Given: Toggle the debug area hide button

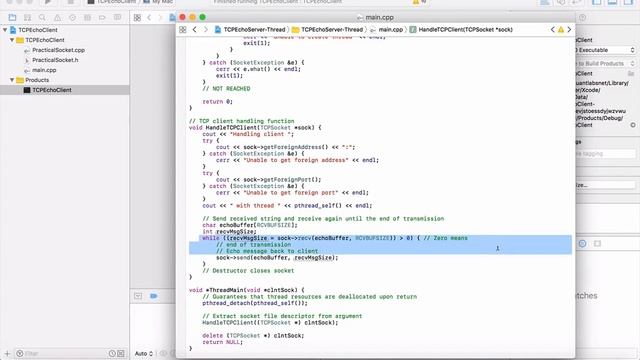Looking at the screenshot, I should [138, 296].
